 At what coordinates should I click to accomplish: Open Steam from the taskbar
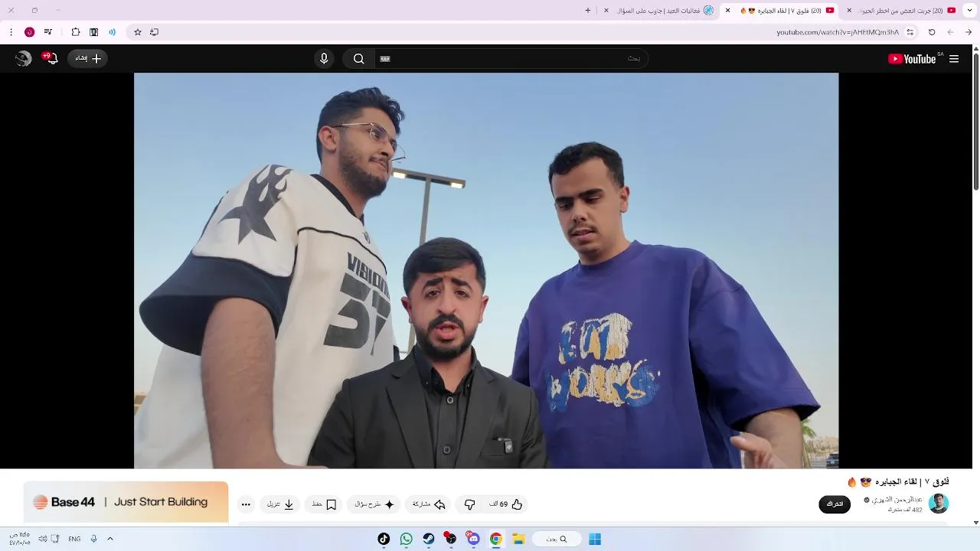[429, 539]
